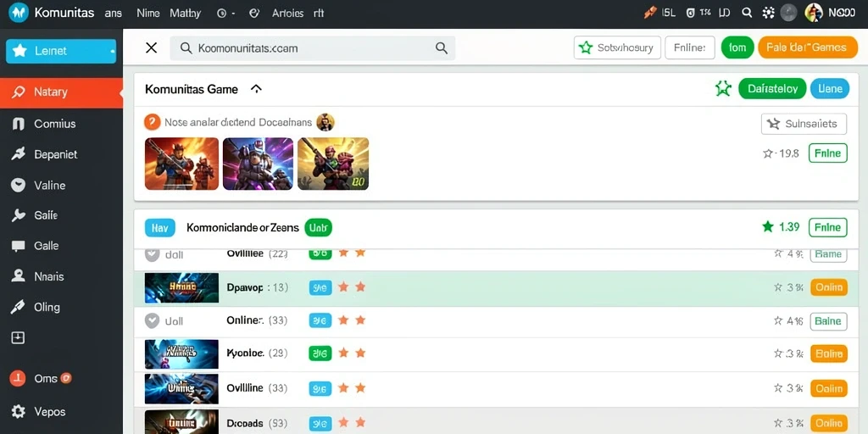Click the Fnline: button in top toolbar
Viewport: 868px width, 434px height.
(690, 47)
